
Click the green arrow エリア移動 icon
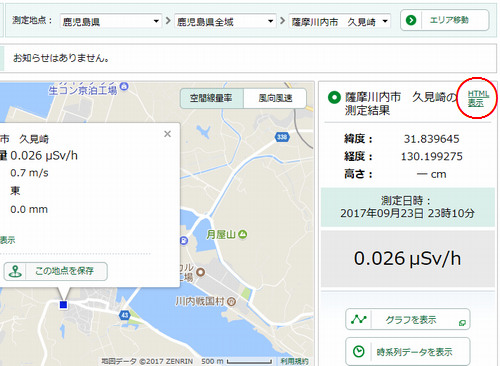click(411, 20)
